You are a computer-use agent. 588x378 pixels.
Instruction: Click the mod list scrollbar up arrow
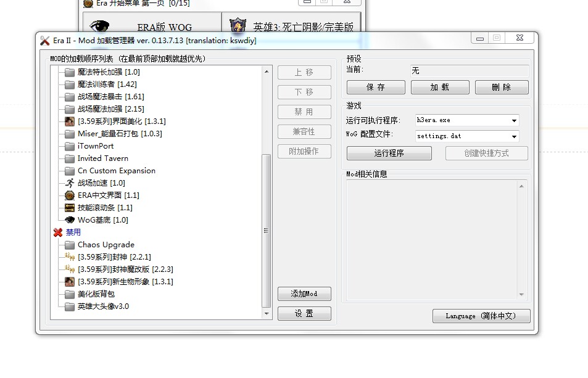tap(267, 71)
